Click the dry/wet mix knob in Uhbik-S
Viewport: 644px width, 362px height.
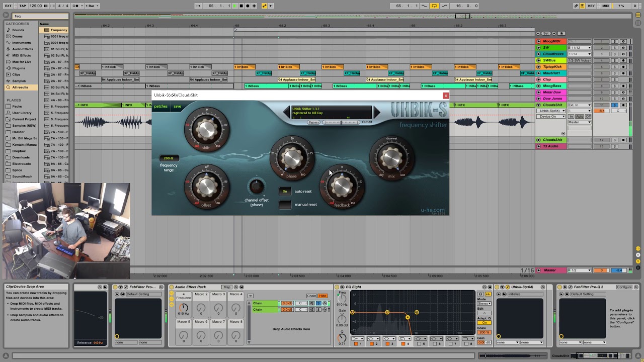(x=391, y=158)
